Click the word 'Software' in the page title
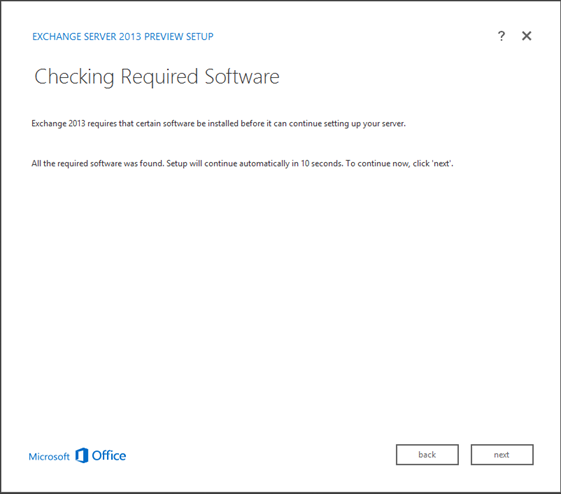 point(242,77)
